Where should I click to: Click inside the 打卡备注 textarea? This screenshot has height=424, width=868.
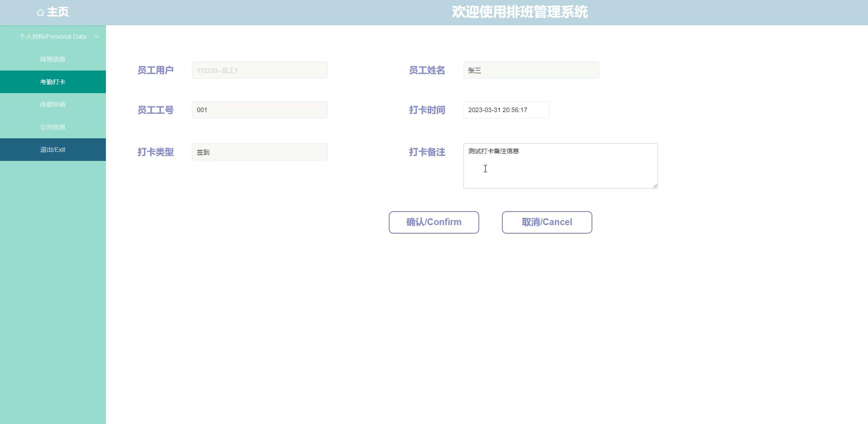tap(561, 166)
